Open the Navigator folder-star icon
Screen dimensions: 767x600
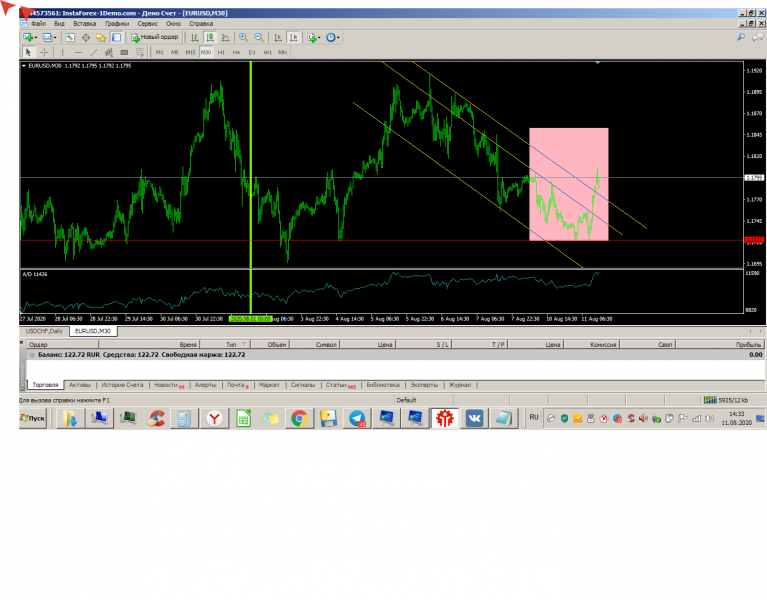click(x=101, y=37)
